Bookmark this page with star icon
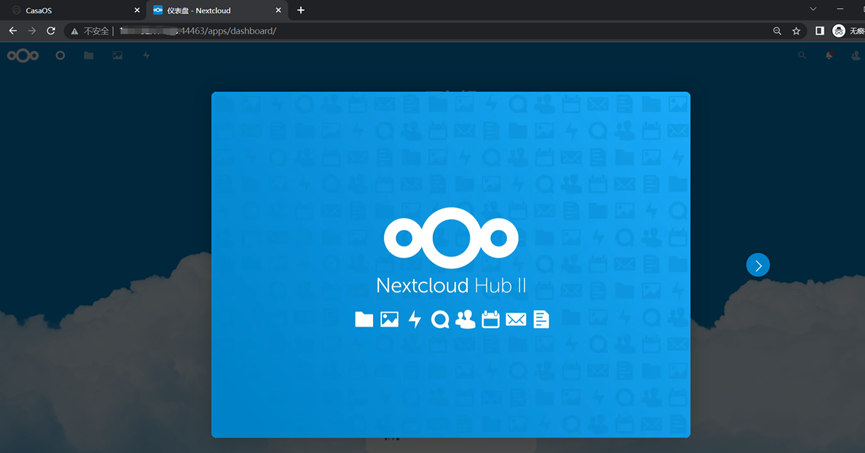This screenshot has width=865, height=453. click(x=796, y=31)
